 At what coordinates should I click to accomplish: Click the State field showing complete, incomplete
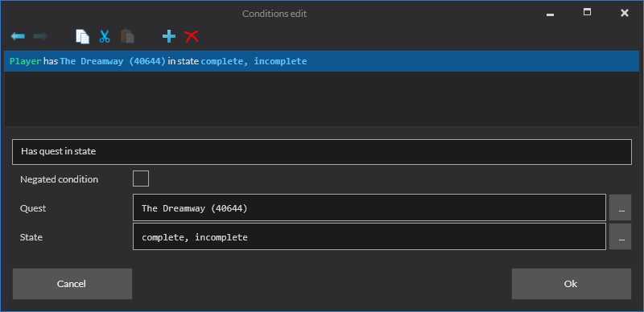369,236
